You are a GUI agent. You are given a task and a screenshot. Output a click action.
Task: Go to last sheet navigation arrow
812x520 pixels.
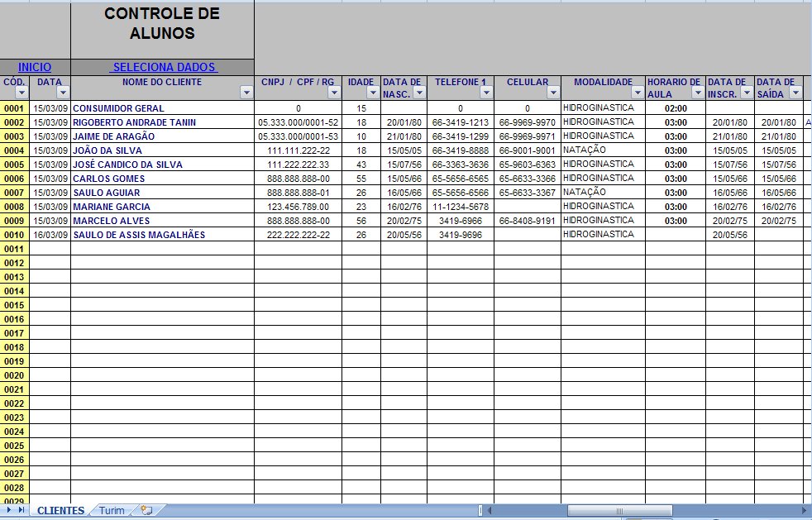21,510
